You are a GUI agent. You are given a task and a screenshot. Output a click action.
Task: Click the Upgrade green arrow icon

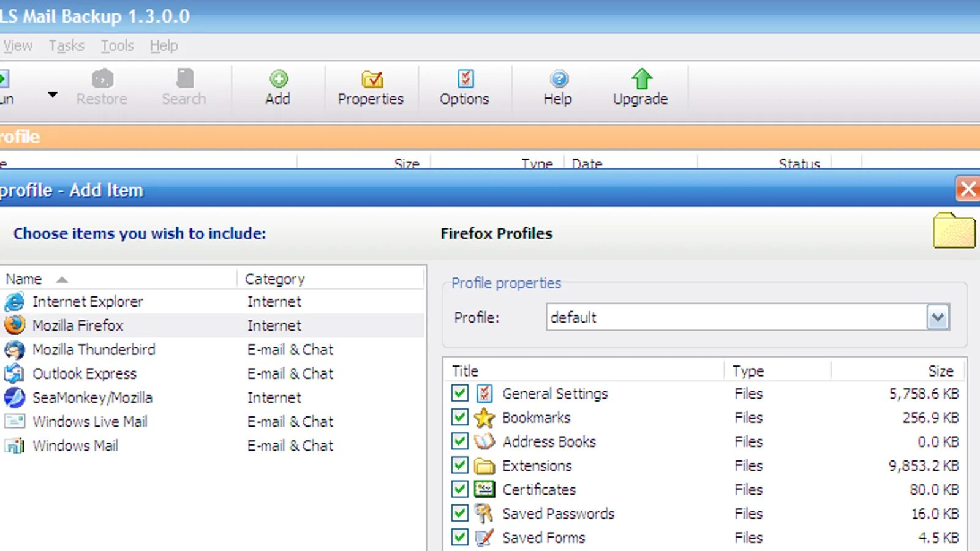642,78
